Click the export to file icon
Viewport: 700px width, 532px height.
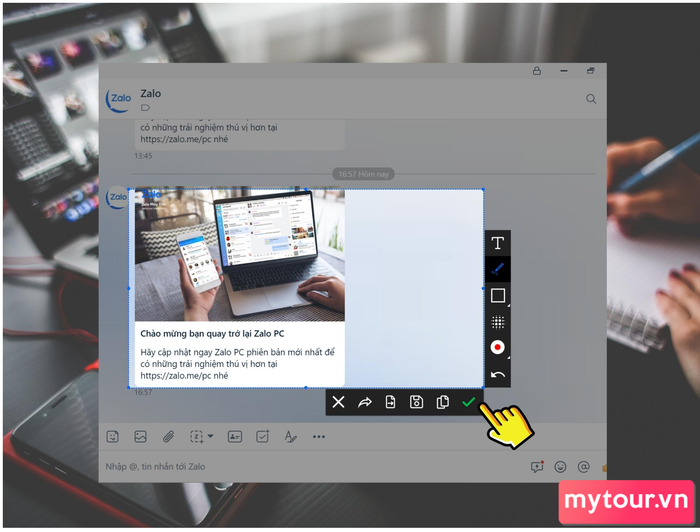tap(391, 402)
